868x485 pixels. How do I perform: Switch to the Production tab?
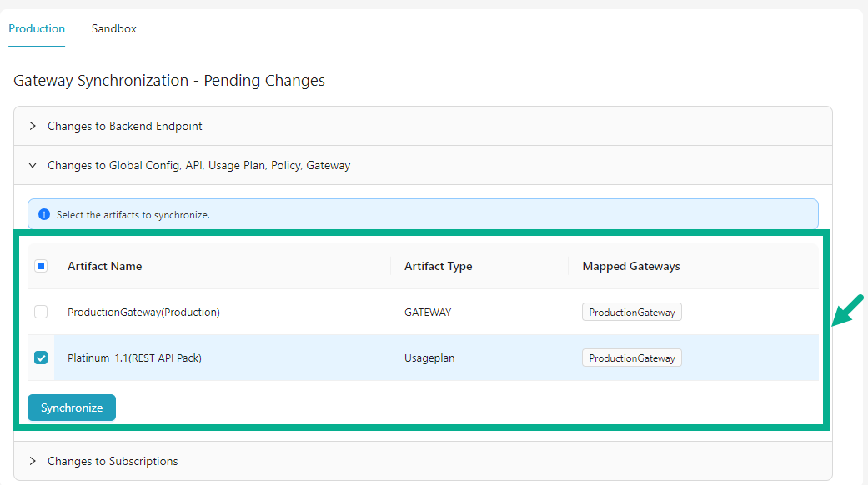37,28
